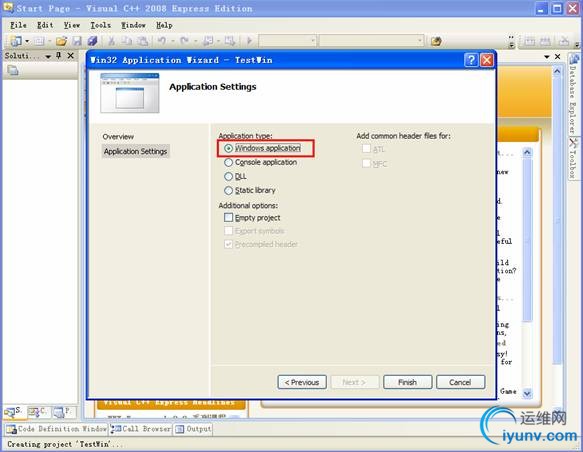Click the Finish button

(x=408, y=382)
